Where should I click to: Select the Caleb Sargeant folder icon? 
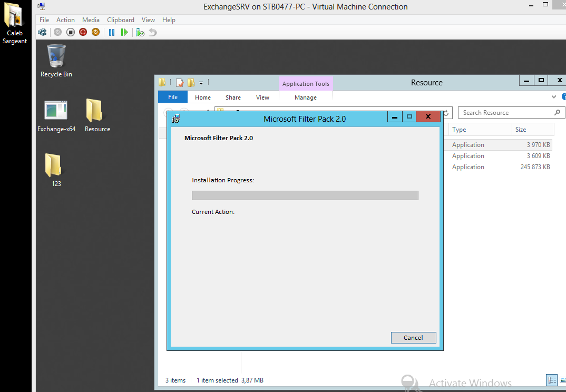tap(14, 23)
